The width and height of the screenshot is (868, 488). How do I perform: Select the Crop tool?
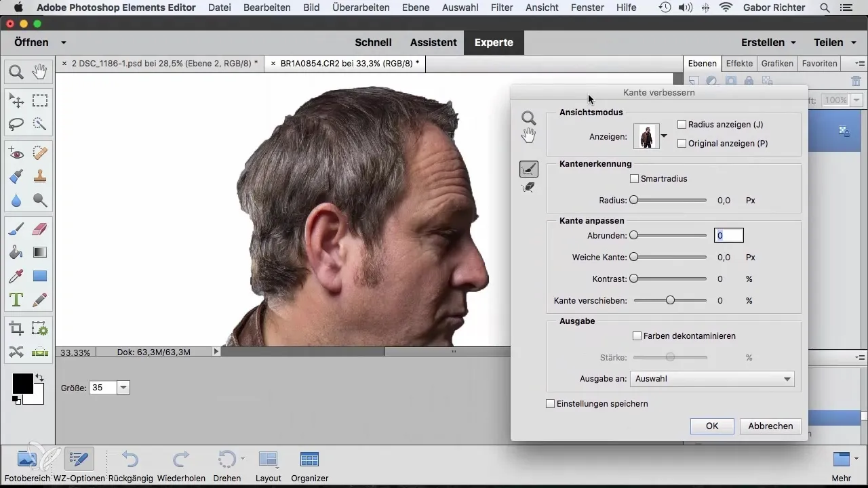[x=16, y=329]
